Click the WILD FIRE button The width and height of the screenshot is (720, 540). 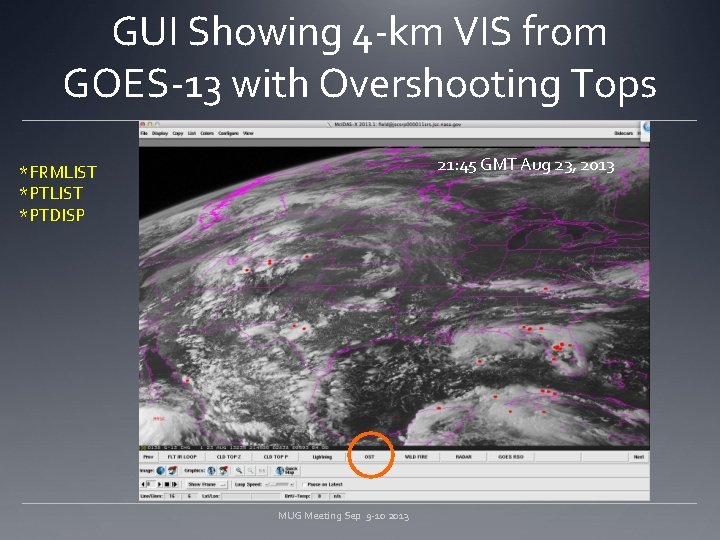[x=416, y=457]
